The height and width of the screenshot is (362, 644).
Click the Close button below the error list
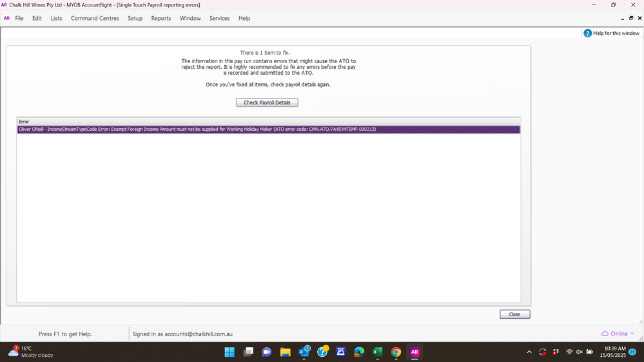tap(514, 314)
